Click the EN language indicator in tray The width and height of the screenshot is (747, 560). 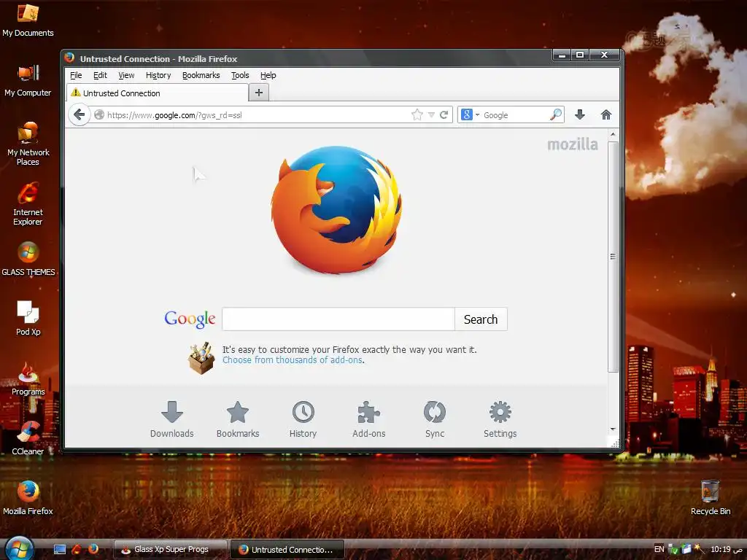(659, 549)
